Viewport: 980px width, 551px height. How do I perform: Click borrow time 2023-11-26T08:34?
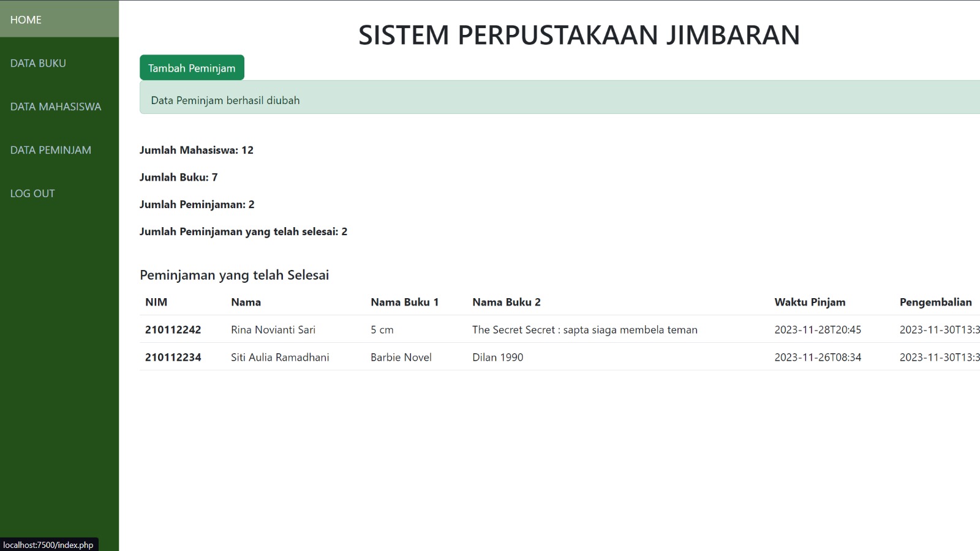point(818,357)
